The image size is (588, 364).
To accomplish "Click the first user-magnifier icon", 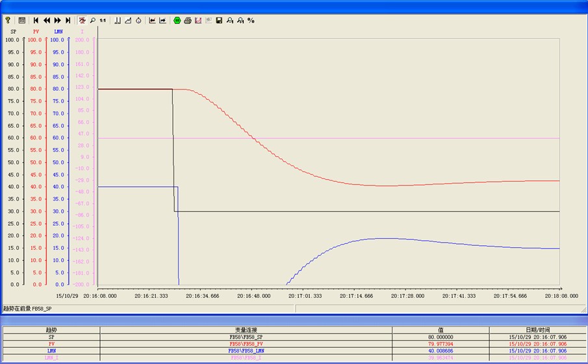I will [230, 20].
